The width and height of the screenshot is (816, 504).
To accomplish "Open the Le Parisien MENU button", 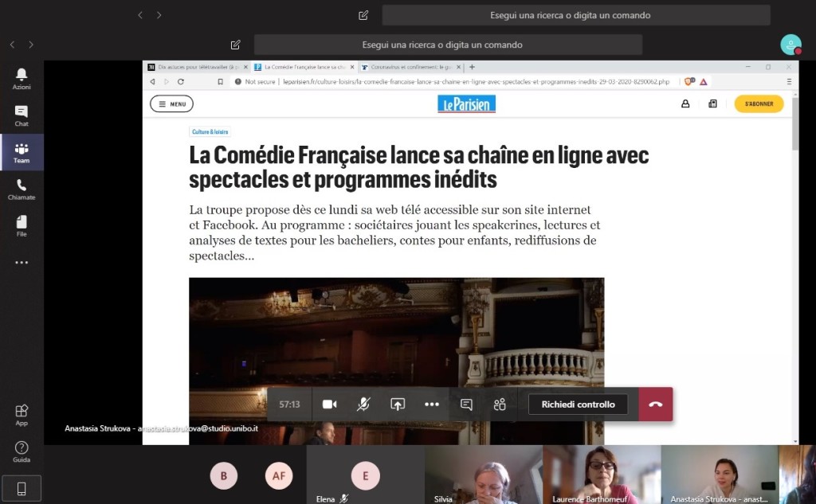I will coord(172,104).
